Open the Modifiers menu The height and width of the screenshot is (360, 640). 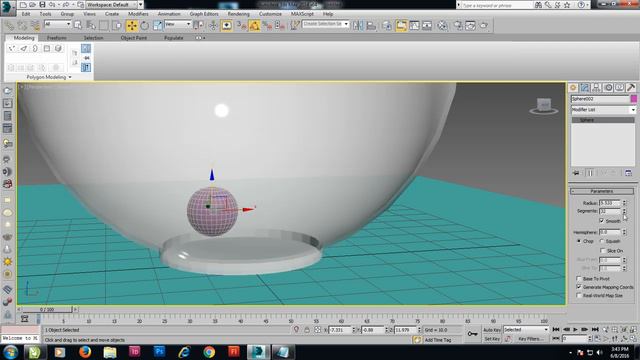(x=138, y=14)
